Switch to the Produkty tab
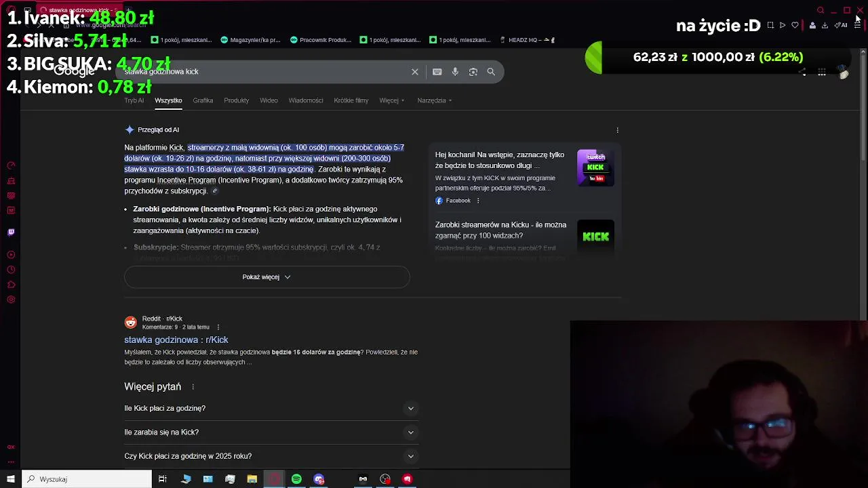Image resolution: width=868 pixels, height=488 pixels. tap(237, 100)
